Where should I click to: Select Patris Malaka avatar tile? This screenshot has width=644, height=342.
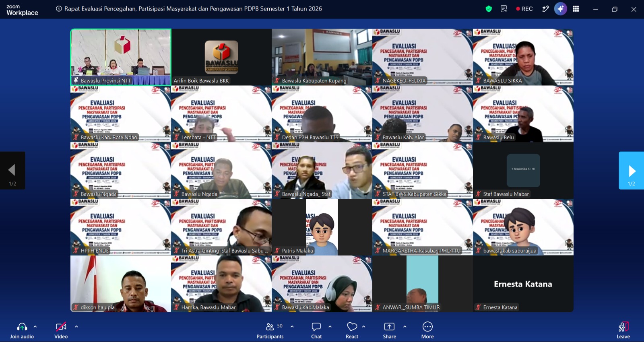[x=322, y=227]
